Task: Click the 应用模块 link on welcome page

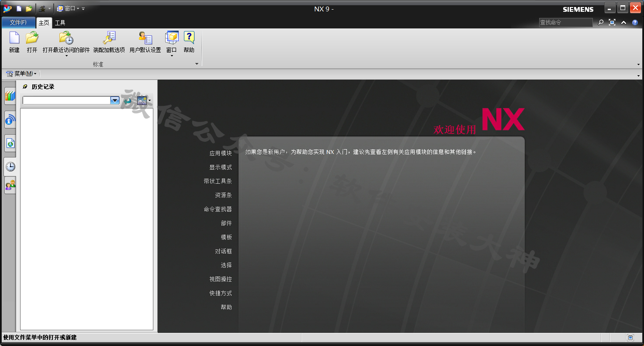Action: [220, 153]
